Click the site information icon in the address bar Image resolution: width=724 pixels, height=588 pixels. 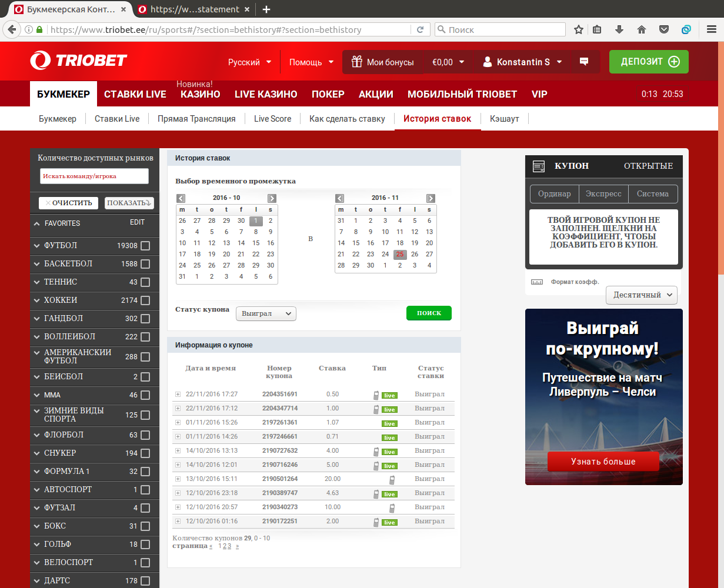(28, 29)
